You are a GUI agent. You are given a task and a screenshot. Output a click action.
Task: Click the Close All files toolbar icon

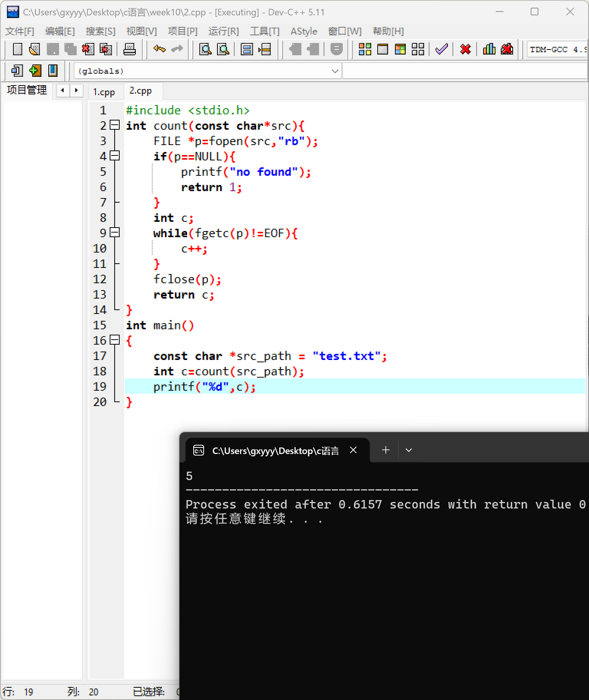105,49
